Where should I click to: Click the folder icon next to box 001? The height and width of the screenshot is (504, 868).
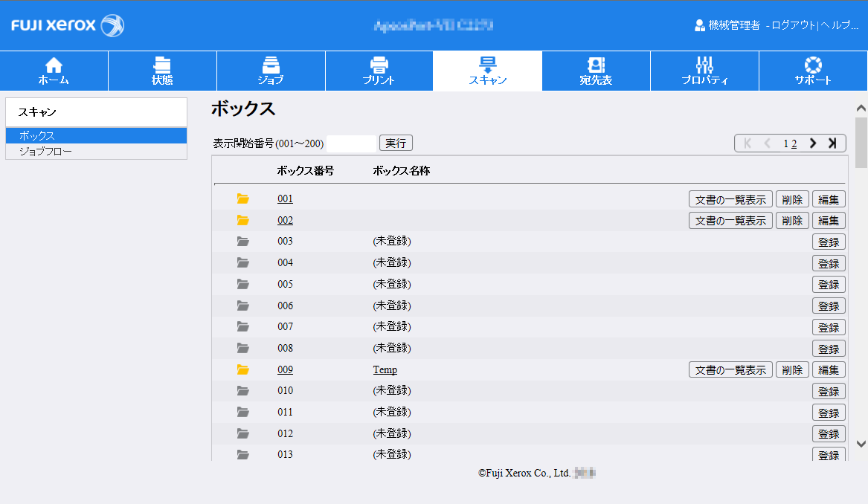242,198
